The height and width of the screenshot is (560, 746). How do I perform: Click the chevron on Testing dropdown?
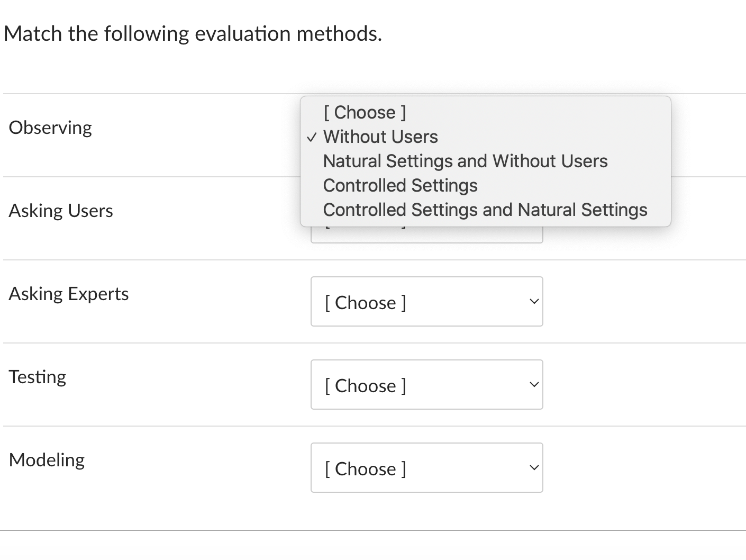coord(533,384)
